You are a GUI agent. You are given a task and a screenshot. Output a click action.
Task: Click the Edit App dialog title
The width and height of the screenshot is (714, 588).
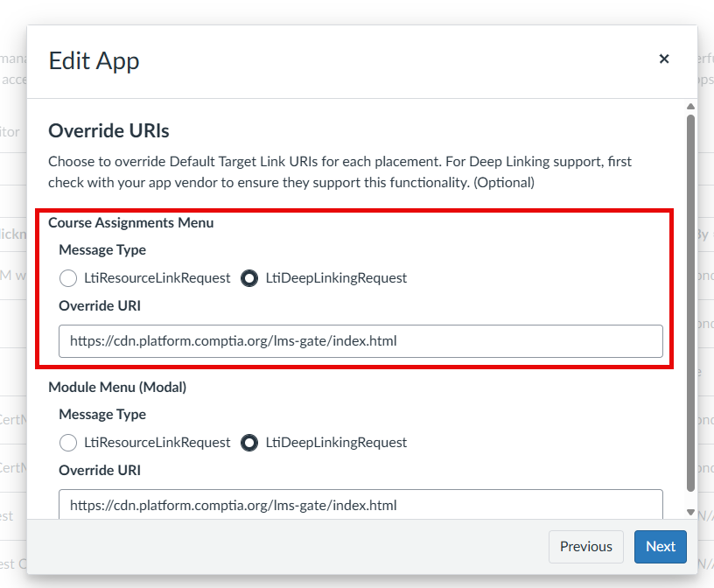(x=94, y=60)
